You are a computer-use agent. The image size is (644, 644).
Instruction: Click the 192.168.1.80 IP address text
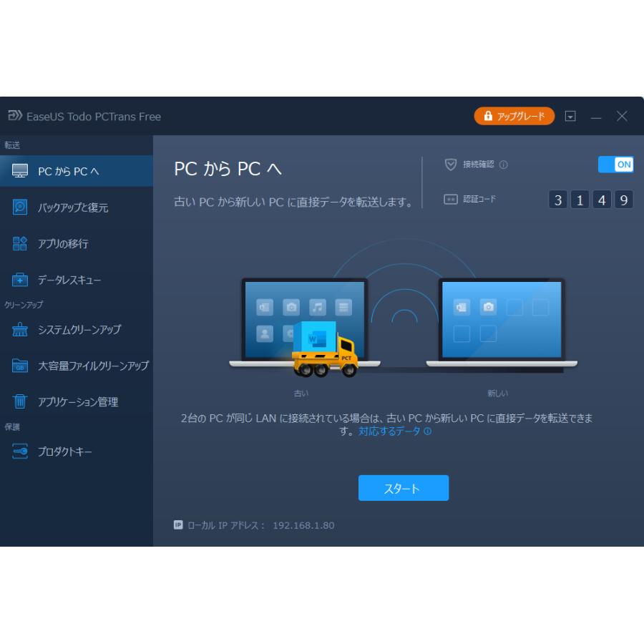coord(303,525)
